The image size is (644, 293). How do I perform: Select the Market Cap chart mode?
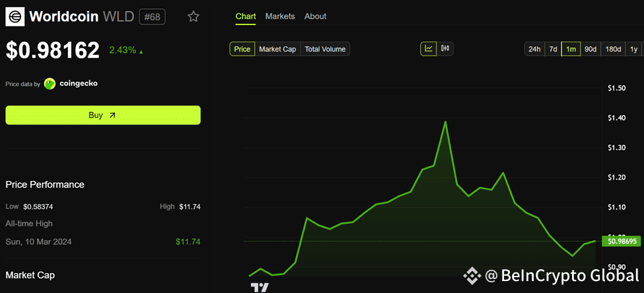point(277,49)
